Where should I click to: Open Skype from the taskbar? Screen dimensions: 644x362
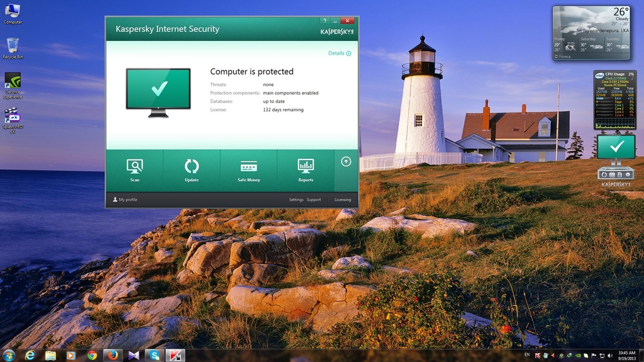(155, 356)
